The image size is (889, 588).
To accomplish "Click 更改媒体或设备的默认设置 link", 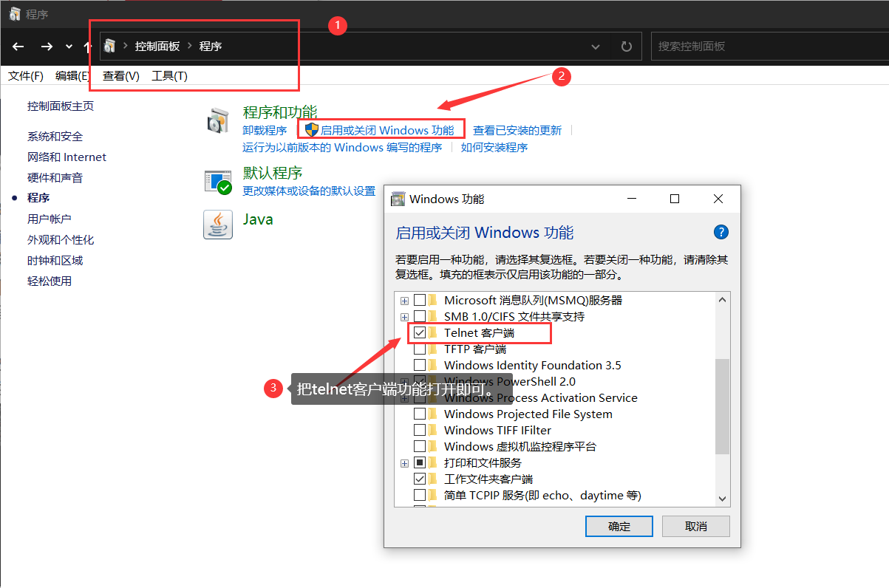I will point(309,191).
